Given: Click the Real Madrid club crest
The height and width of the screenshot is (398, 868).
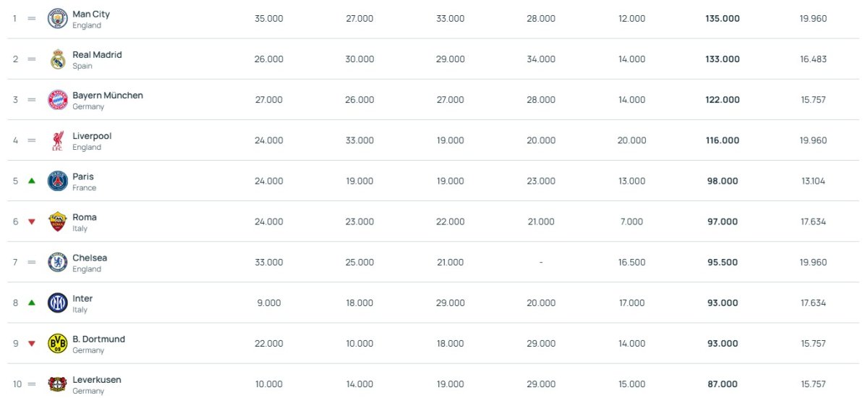Looking at the screenshot, I should pyautogui.click(x=58, y=59).
